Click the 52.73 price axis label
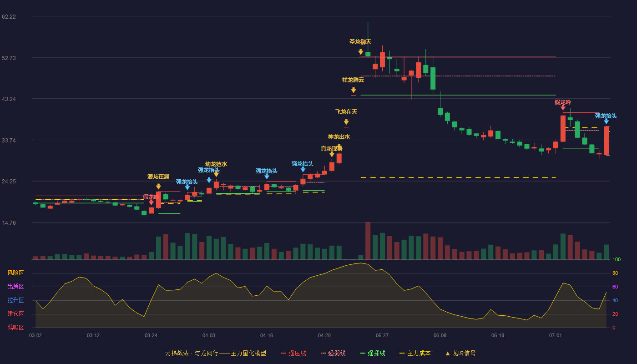The width and height of the screenshot is (637, 364). click(9, 58)
